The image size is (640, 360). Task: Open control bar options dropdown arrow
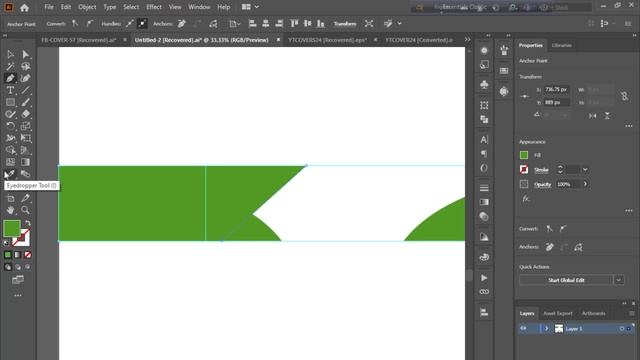click(400, 24)
